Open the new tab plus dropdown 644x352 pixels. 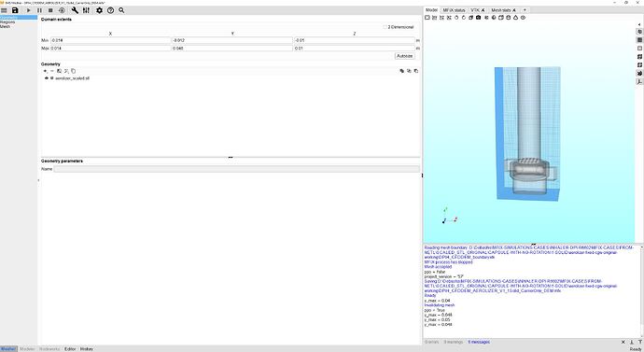pos(525,10)
